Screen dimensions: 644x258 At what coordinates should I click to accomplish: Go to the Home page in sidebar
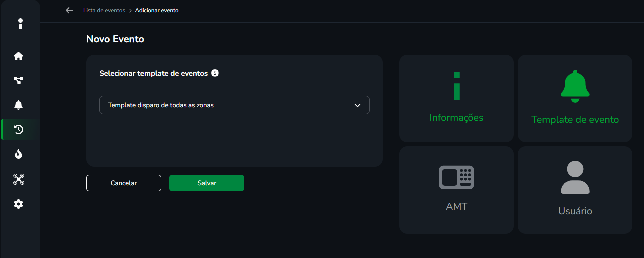pyautogui.click(x=19, y=56)
